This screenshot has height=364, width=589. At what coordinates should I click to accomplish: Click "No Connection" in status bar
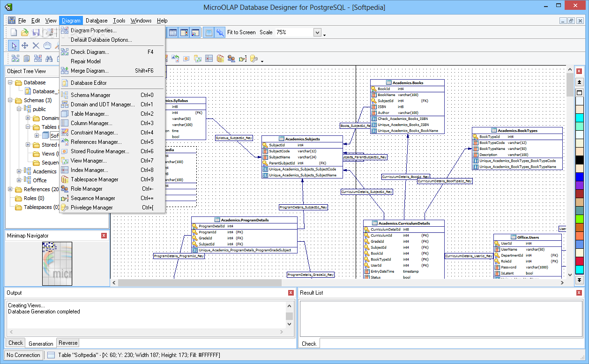23,355
